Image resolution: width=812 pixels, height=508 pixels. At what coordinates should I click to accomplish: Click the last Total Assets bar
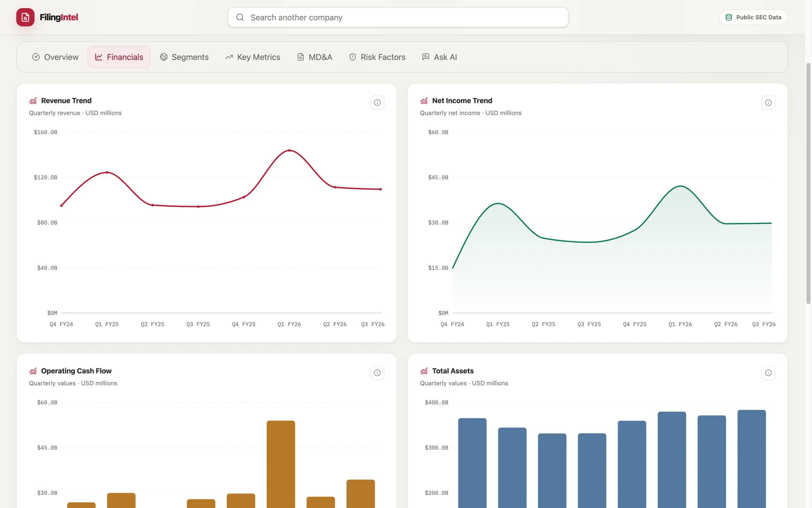(x=751, y=459)
